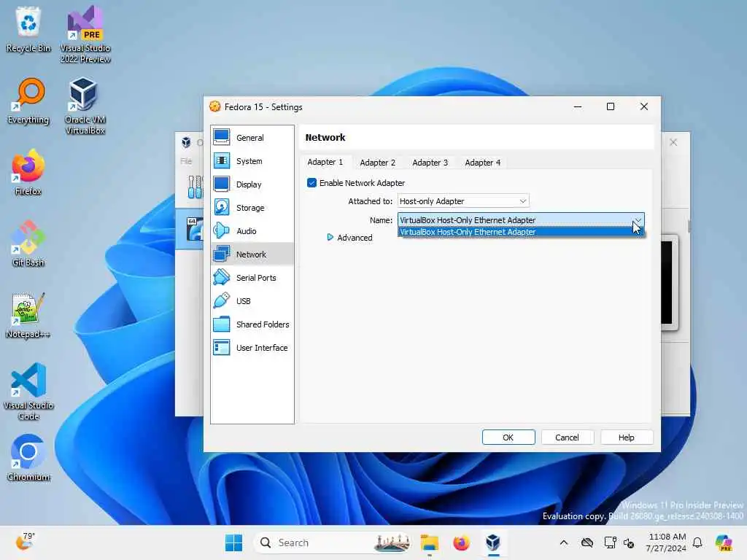Select the Git Bash desktop icon

(x=28, y=244)
